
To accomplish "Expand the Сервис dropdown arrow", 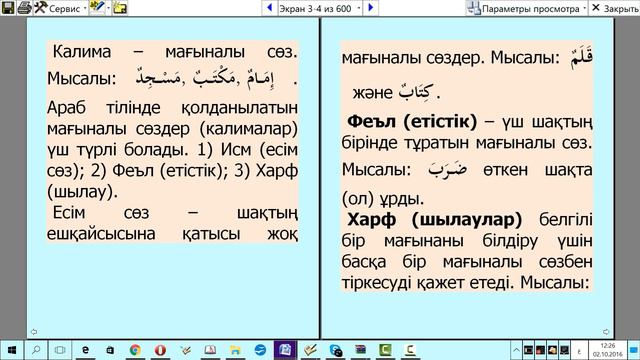I will point(85,8).
